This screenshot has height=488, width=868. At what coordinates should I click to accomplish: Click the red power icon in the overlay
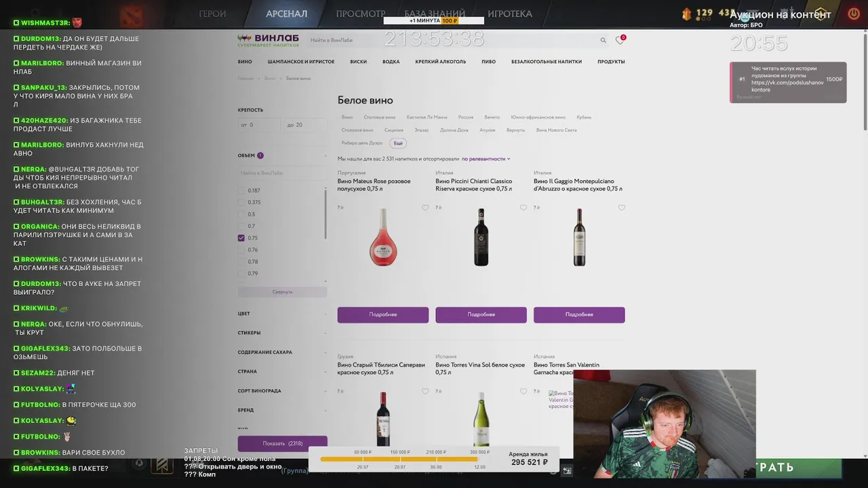click(853, 14)
